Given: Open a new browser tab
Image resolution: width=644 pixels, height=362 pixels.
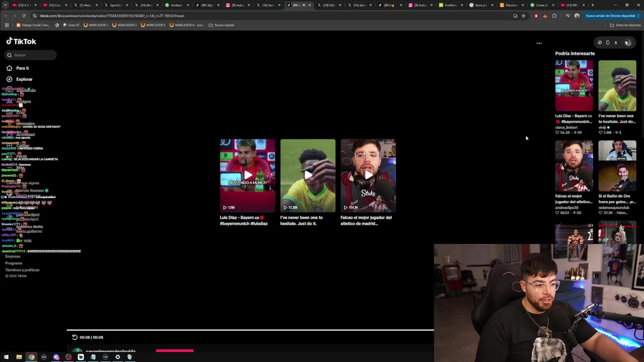Looking at the screenshot, I should (x=593, y=5).
